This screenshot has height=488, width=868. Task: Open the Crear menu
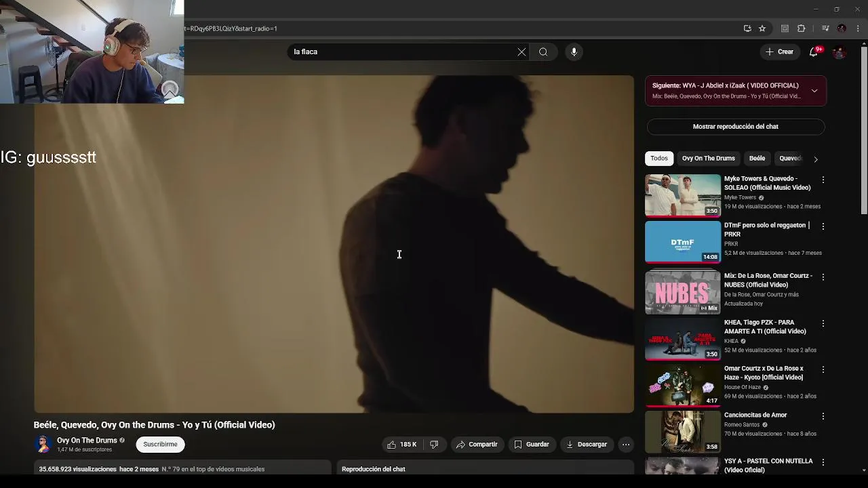point(779,52)
